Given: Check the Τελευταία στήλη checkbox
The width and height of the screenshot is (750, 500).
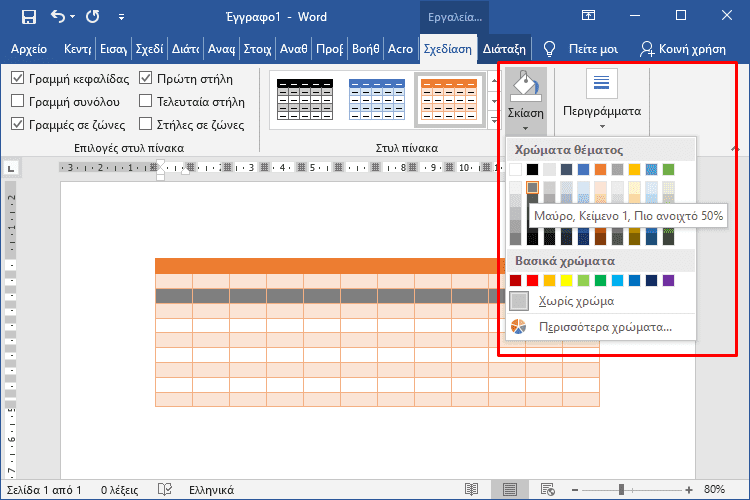Looking at the screenshot, I should tap(147, 101).
